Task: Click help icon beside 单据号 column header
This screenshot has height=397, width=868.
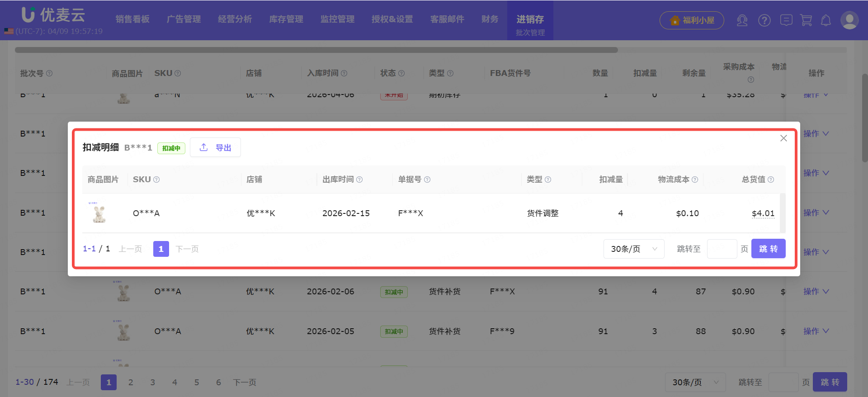Action: [x=427, y=180]
